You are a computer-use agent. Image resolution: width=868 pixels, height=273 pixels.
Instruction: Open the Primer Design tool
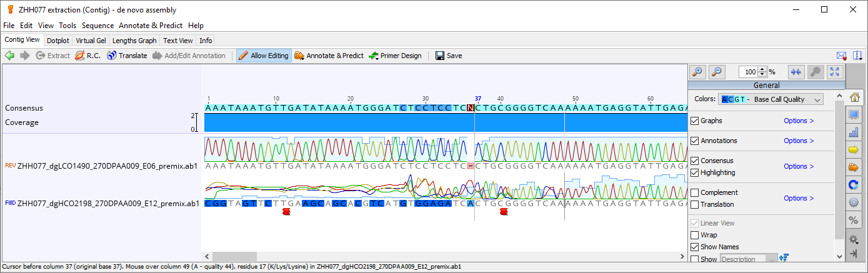[x=395, y=56]
